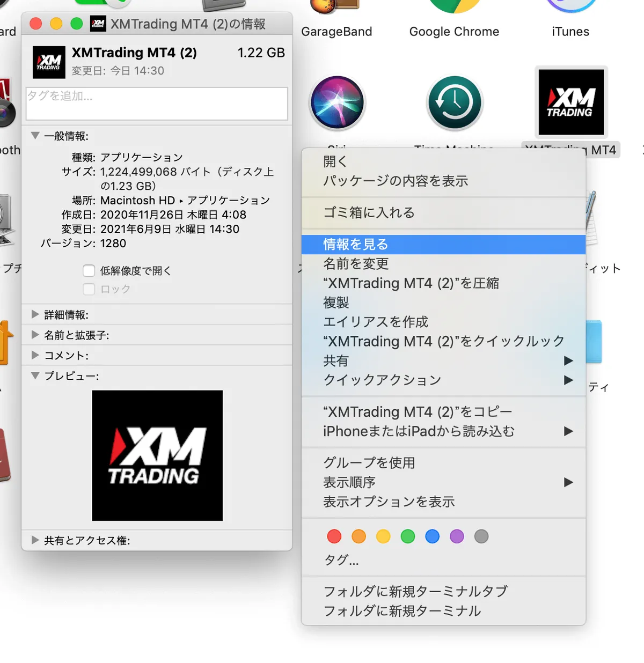The width and height of the screenshot is (644, 663).
Task: Click the 種類 value アプリケーション
Action: [142, 158]
